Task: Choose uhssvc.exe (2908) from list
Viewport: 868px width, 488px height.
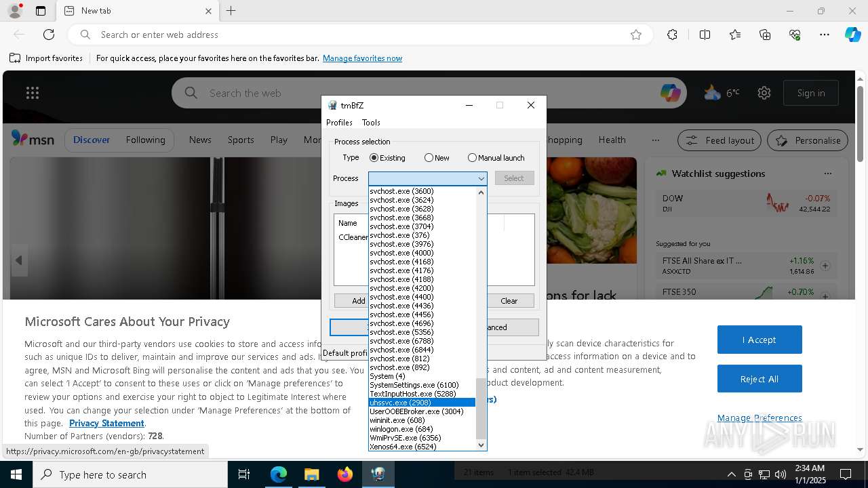Action: (422, 403)
